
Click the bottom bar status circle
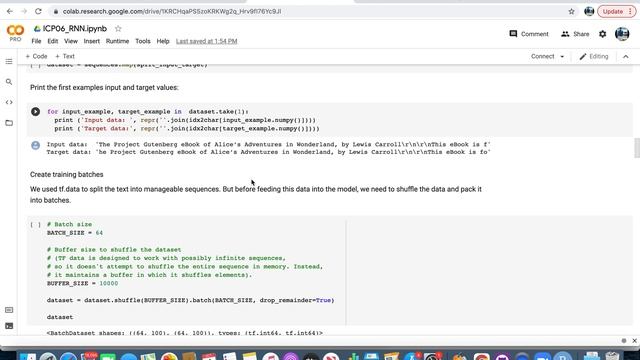pyautogui.click(x=624, y=340)
